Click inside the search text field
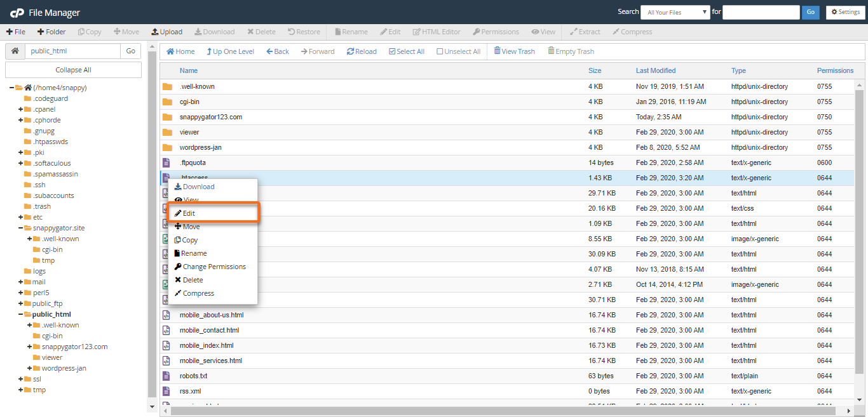This screenshot has height=417, width=868. pyautogui.click(x=761, y=12)
